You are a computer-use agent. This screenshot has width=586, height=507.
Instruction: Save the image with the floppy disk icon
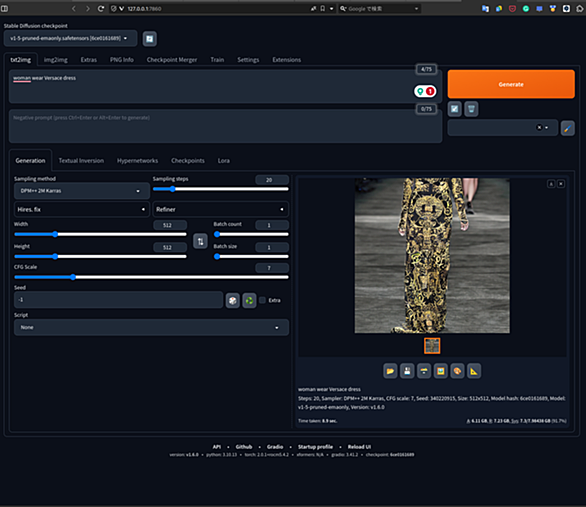tap(407, 371)
